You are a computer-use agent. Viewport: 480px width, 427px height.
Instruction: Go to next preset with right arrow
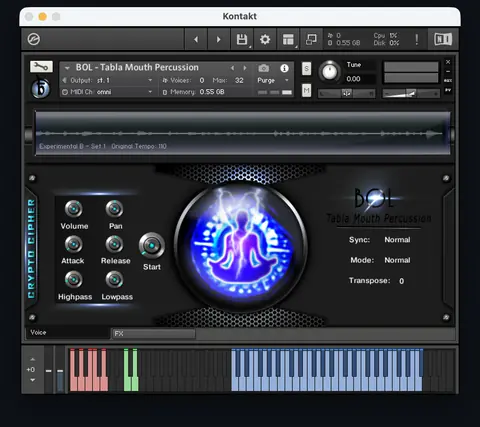pos(219,39)
